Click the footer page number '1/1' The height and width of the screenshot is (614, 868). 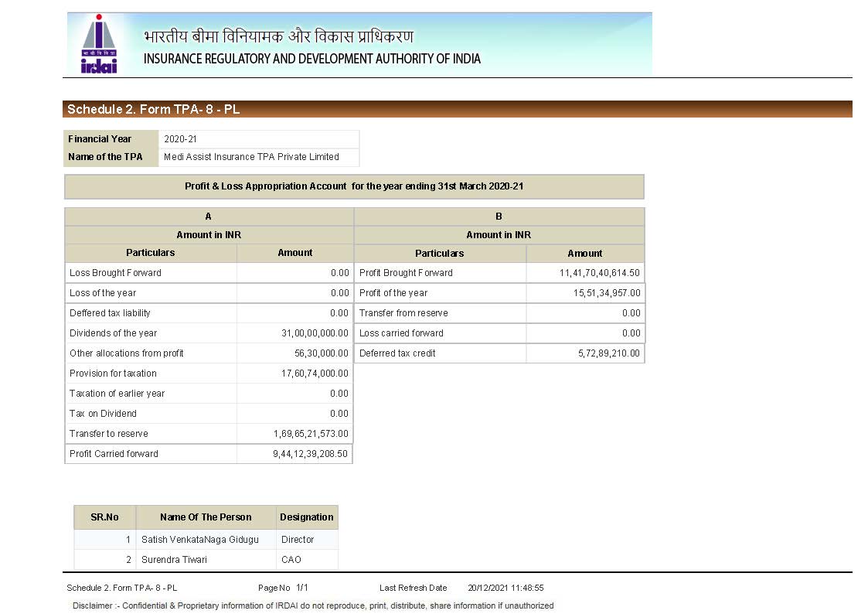pyautogui.click(x=302, y=588)
